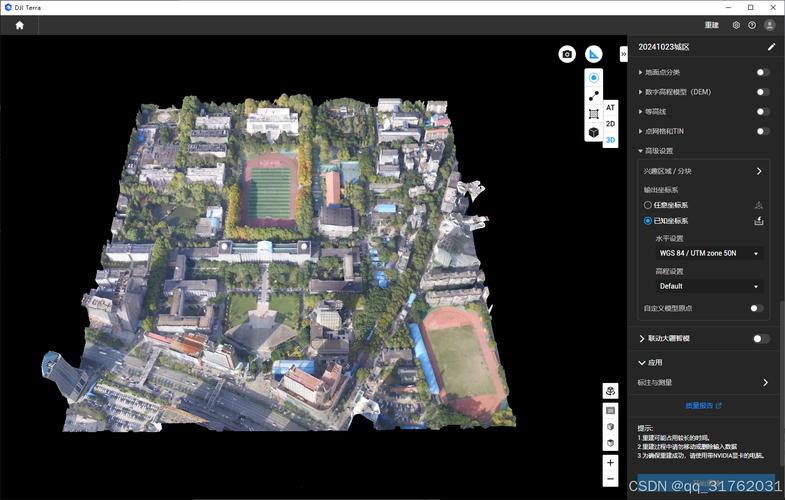Enable the 数字高程模型 (DEM) switch

[x=762, y=92]
